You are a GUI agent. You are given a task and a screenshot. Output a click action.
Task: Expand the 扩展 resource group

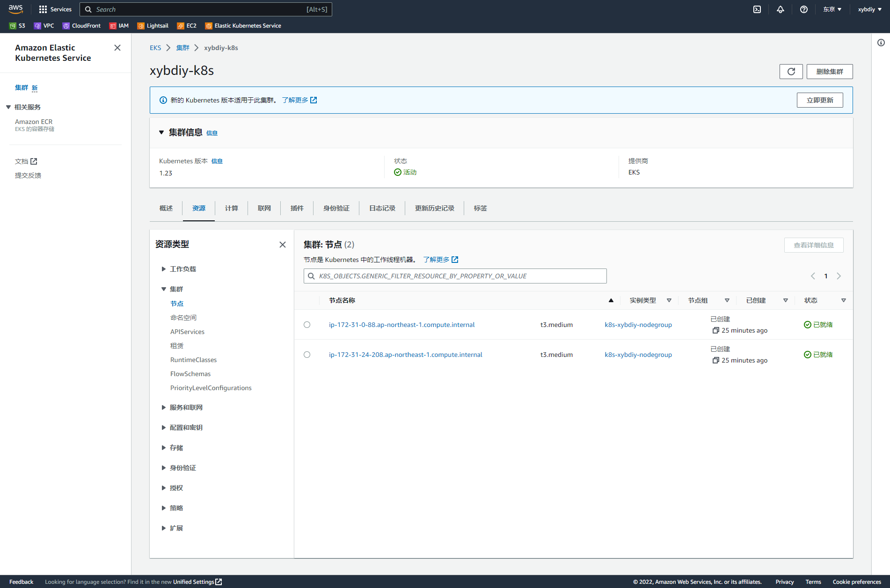164,528
